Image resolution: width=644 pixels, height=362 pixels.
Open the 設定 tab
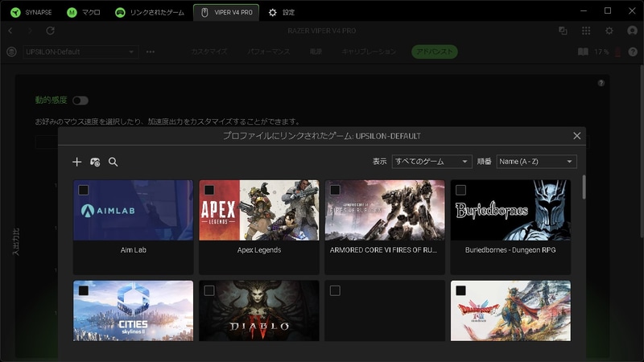coord(281,12)
